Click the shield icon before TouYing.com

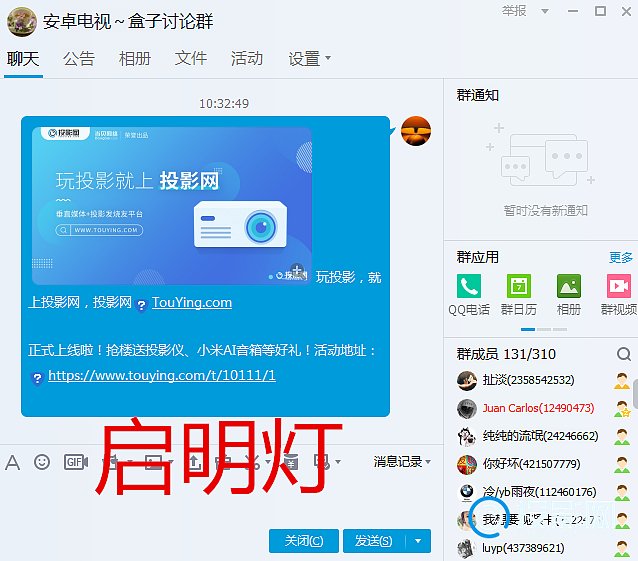[x=141, y=305]
